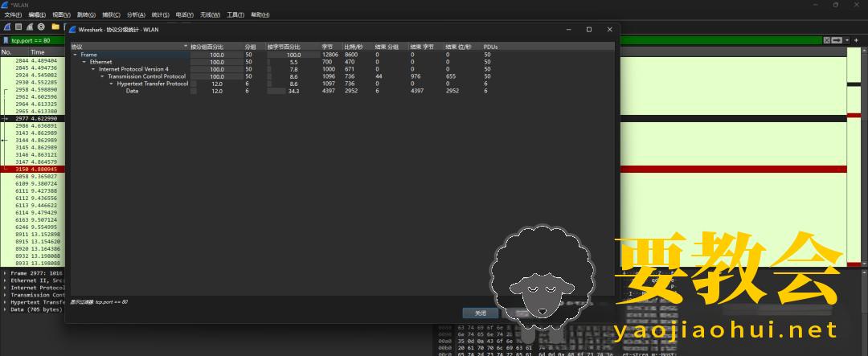Start capture with the shark fin icon
This screenshot has width=868, height=356.
coord(7,27)
